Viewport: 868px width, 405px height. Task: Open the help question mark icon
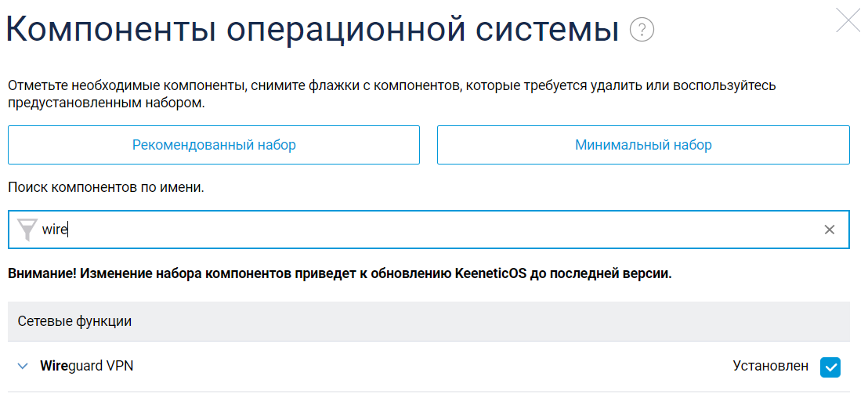642,31
